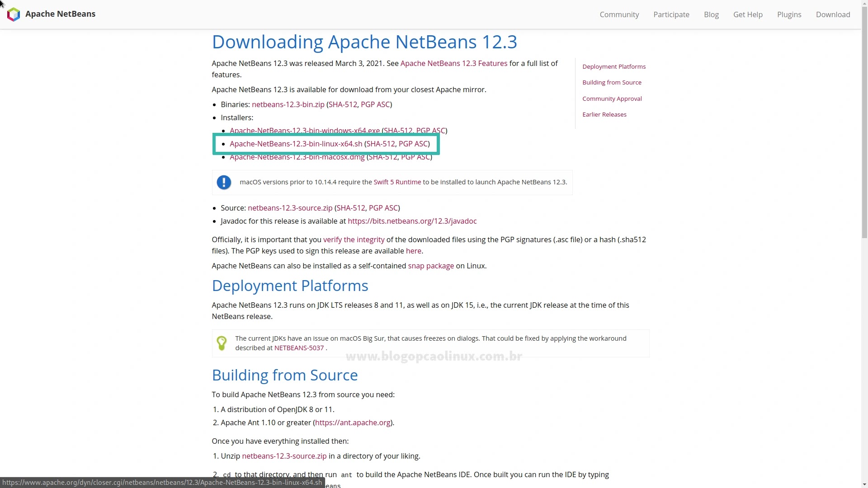Open Apache NetBeans 12.3 Features link
Image resolution: width=868 pixels, height=488 pixels.
pyautogui.click(x=453, y=63)
